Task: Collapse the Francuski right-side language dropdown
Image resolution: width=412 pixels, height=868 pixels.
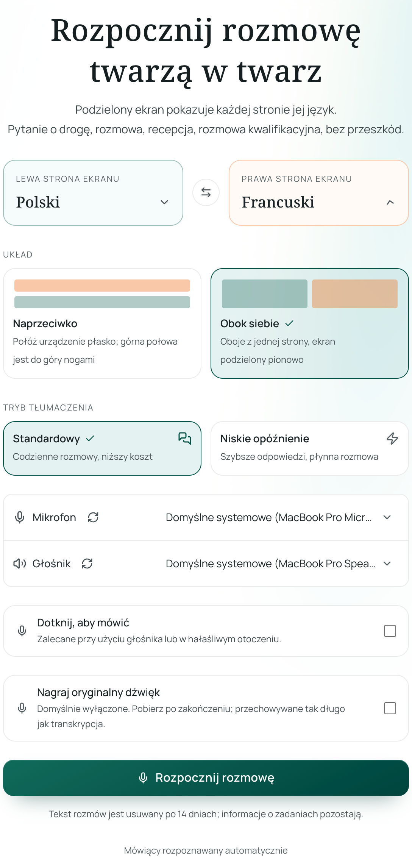Action: click(319, 193)
